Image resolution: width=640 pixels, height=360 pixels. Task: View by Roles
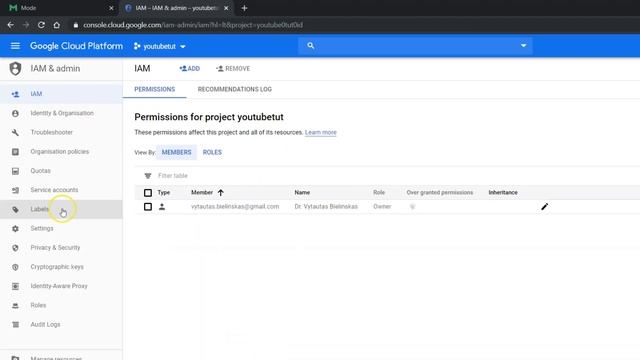pos(212,152)
